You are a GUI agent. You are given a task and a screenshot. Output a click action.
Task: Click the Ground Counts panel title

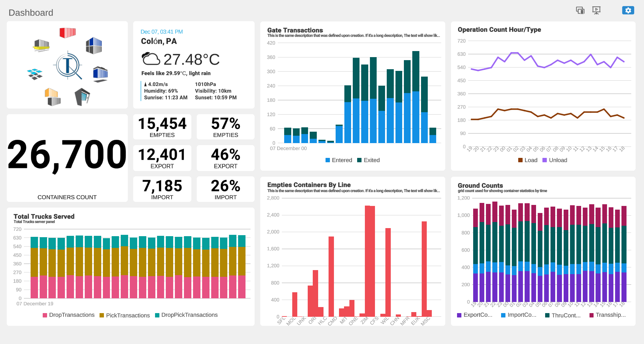coord(480,185)
